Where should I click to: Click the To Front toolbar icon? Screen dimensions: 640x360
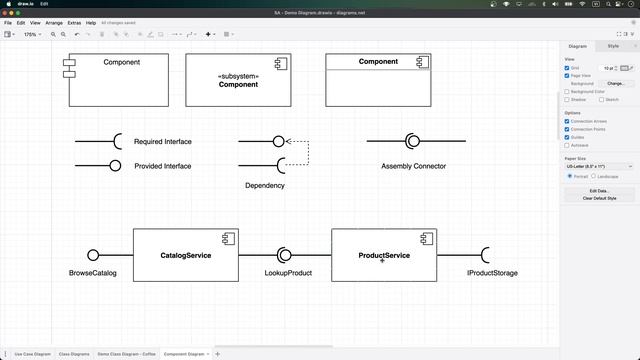pyautogui.click(x=116, y=34)
